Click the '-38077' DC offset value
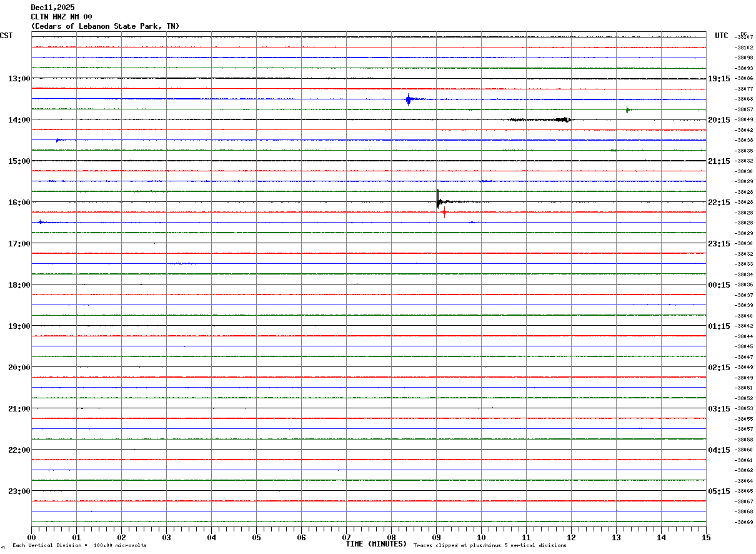Screen dimensions: 756x554 tap(744, 89)
